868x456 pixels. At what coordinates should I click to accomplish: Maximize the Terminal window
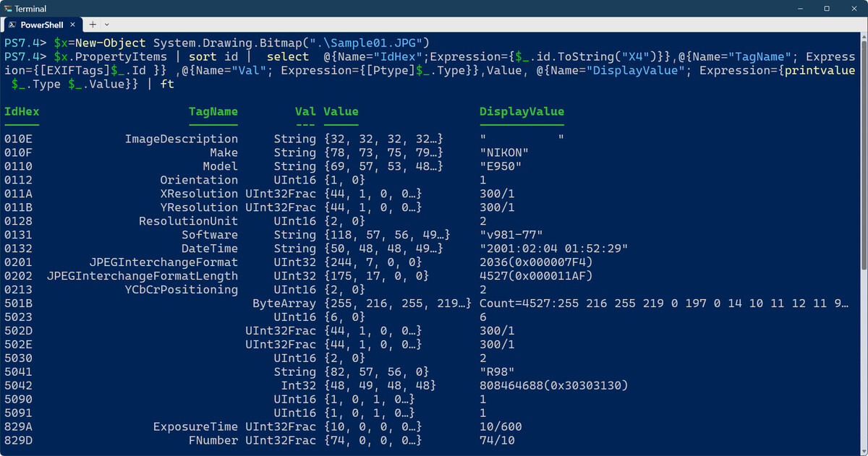point(827,9)
